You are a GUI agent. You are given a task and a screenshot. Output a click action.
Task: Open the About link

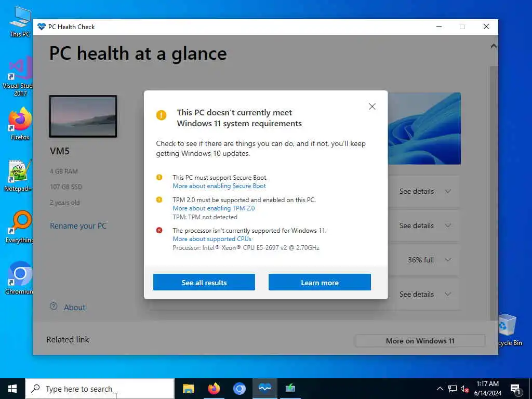coord(75,308)
